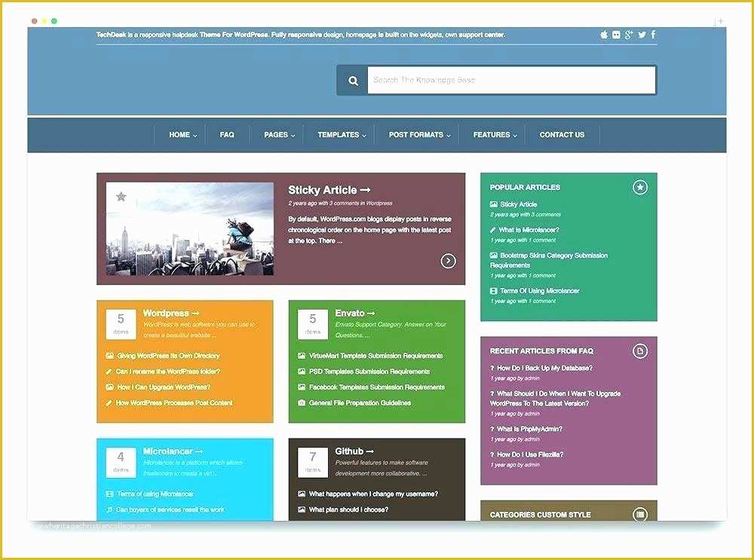
Task: Click film icon beside Terms of using Microlancer
Action: tap(109, 494)
